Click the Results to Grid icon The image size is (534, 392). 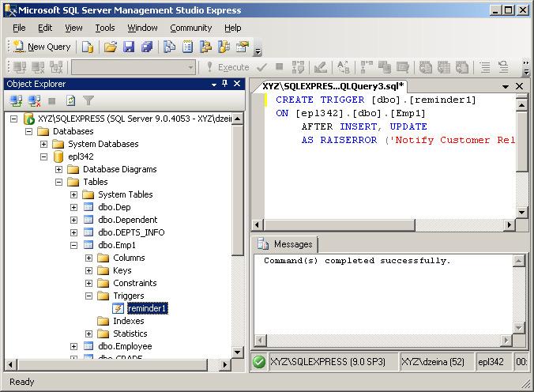pyautogui.click(x=444, y=67)
